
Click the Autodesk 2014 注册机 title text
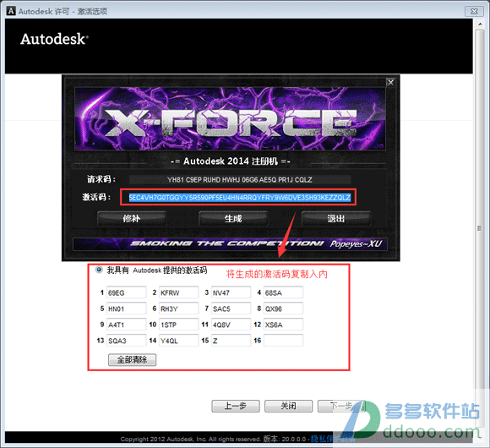pyautogui.click(x=231, y=161)
